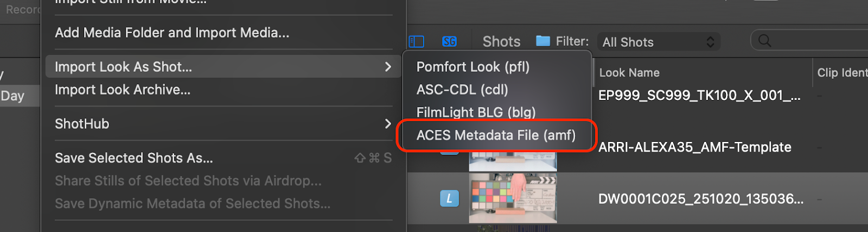The image size is (868, 232).
Task: Toggle the sidebar panel layout icon
Action: point(416,41)
